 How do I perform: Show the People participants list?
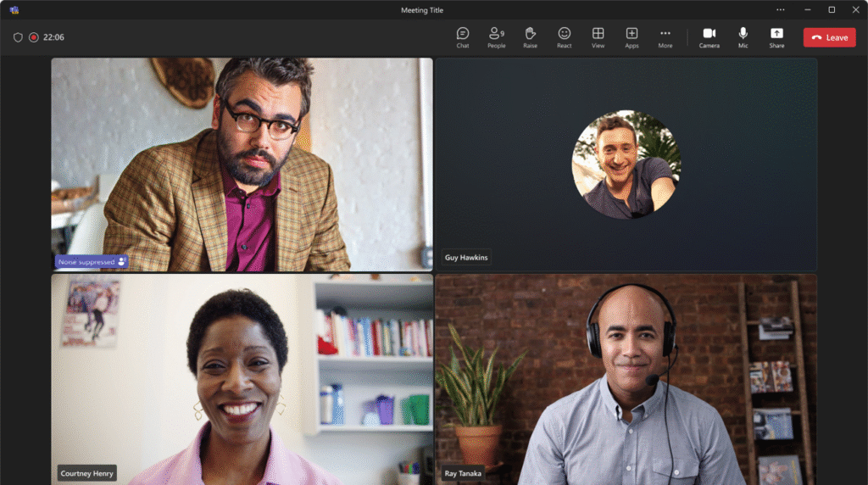[497, 37]
